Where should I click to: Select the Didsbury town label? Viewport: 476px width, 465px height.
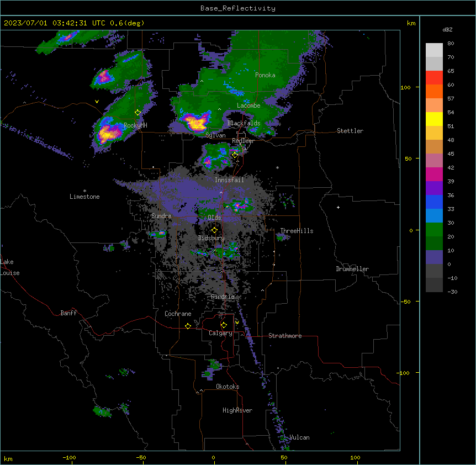point(211,238)
